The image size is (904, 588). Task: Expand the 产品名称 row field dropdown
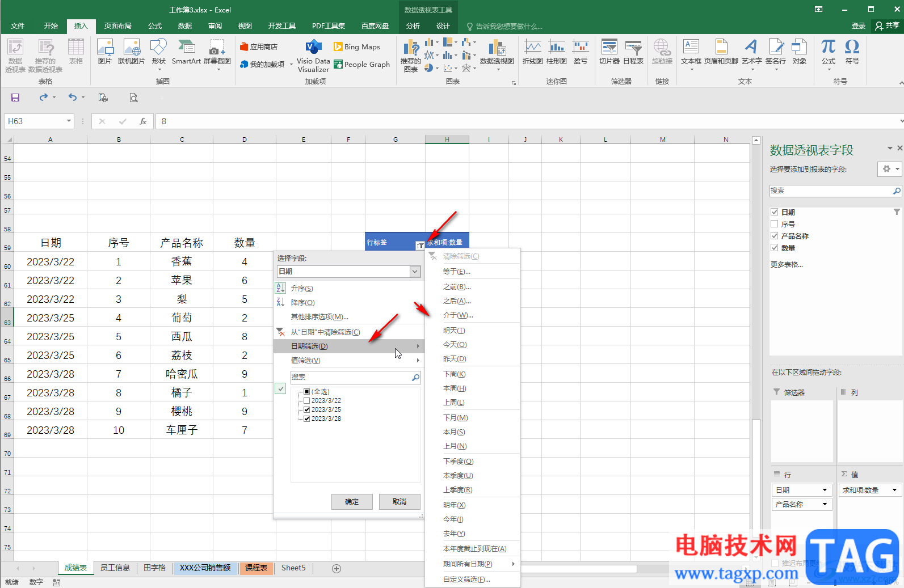click(825, 504)
